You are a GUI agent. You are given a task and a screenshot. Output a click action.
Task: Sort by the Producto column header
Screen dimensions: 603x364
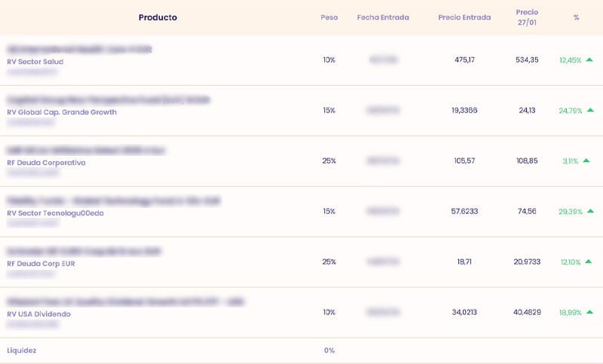point(158,17)
